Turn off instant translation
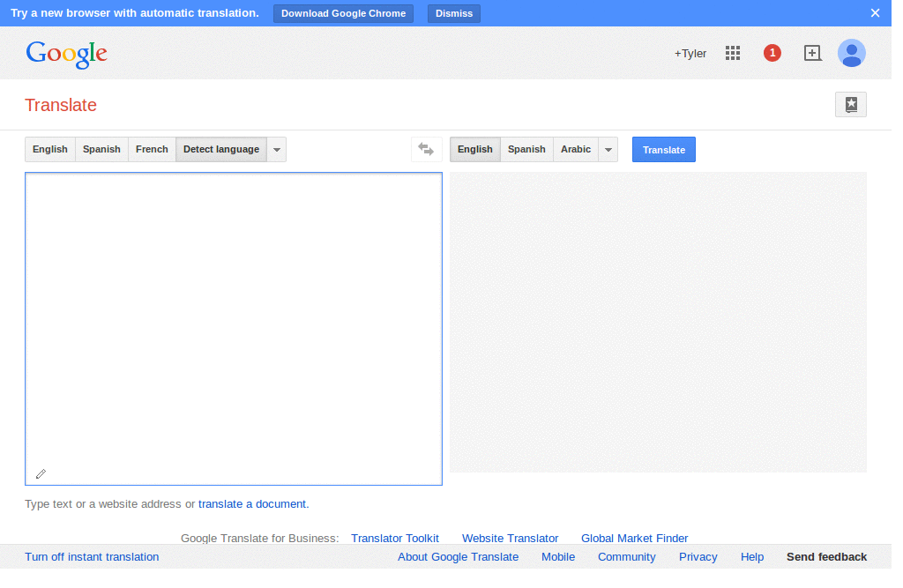This screenshot has width=903, height=588. click(92, 557)
